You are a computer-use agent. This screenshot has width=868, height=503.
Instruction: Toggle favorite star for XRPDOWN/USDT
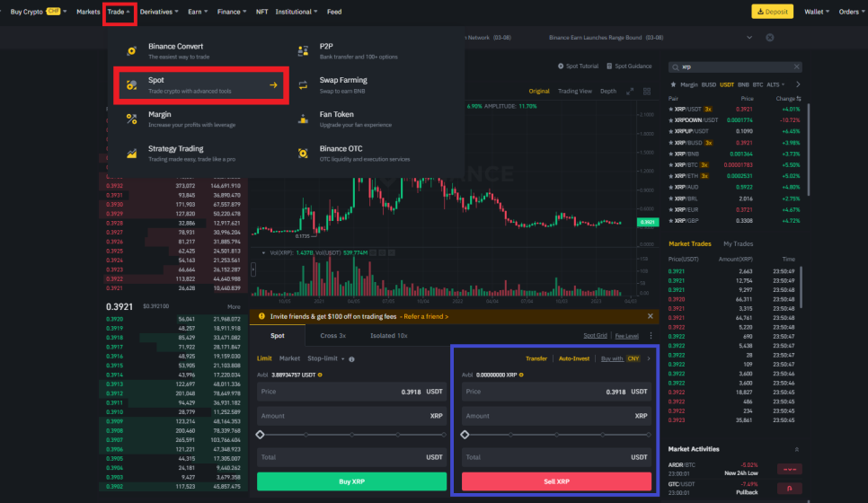671,120
